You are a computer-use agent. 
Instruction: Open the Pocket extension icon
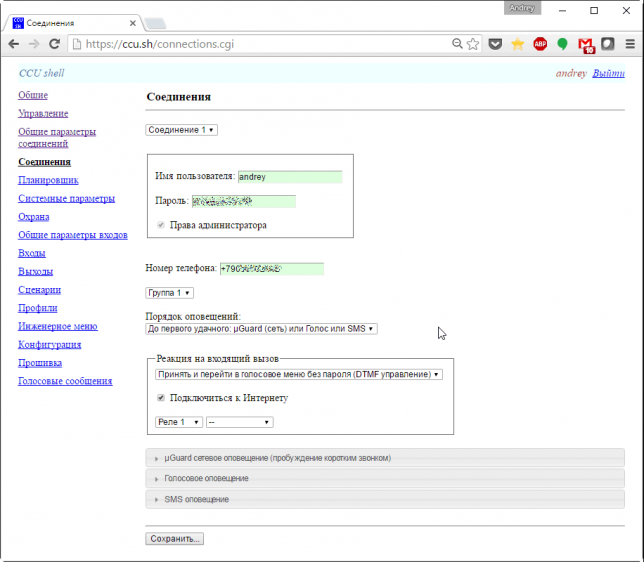tap(495, 44)
